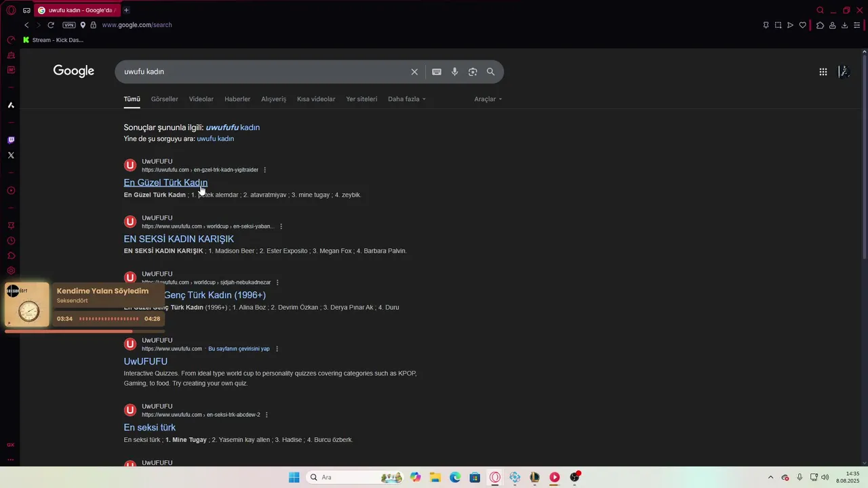Open the Windows Start menu
The image size is (868, 488).
pyautogui.click(x=294, y=477)
